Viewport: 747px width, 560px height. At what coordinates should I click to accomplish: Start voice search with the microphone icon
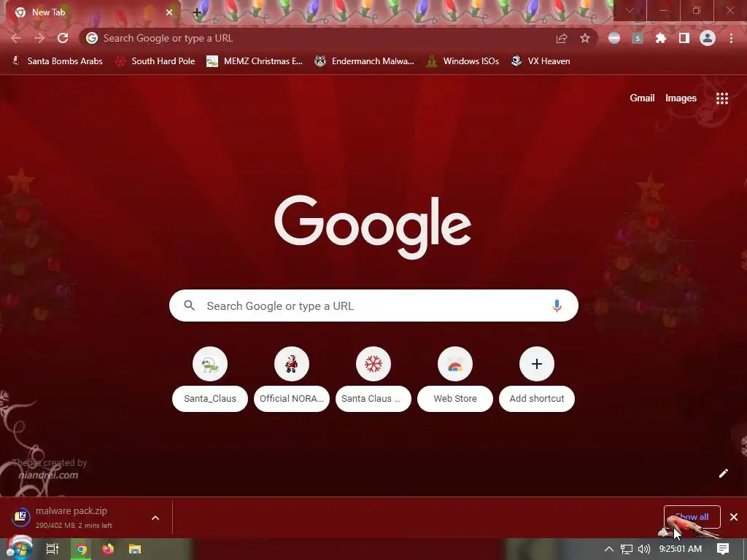pyautogui.click(x=557, y=306)
